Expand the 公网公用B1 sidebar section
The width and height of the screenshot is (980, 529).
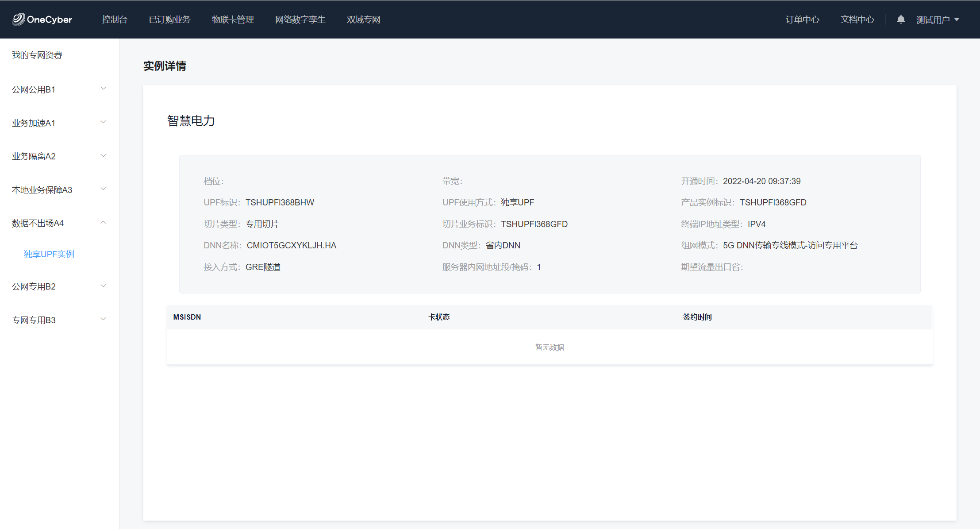[x=34, y=89]
